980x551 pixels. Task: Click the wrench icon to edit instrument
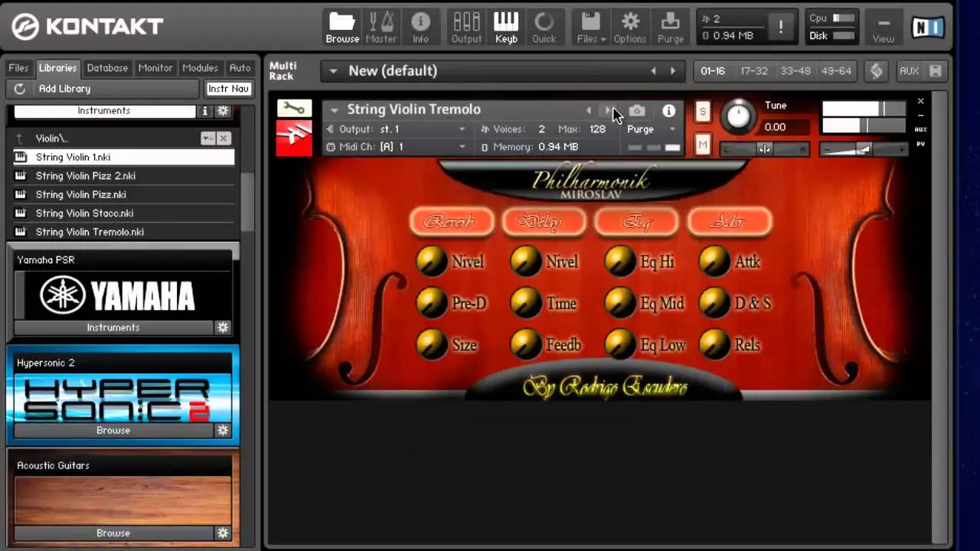point(294,108)
